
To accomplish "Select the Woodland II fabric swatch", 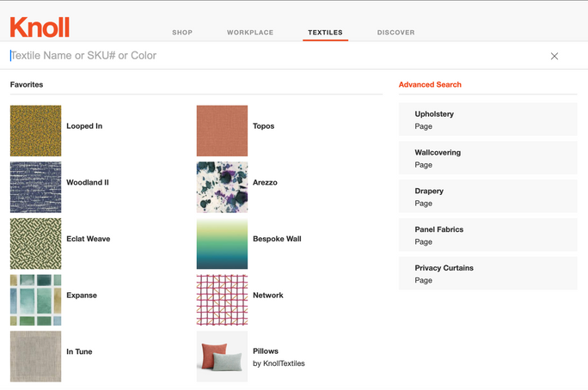I will pyautogui.click(x=36, y=187).
